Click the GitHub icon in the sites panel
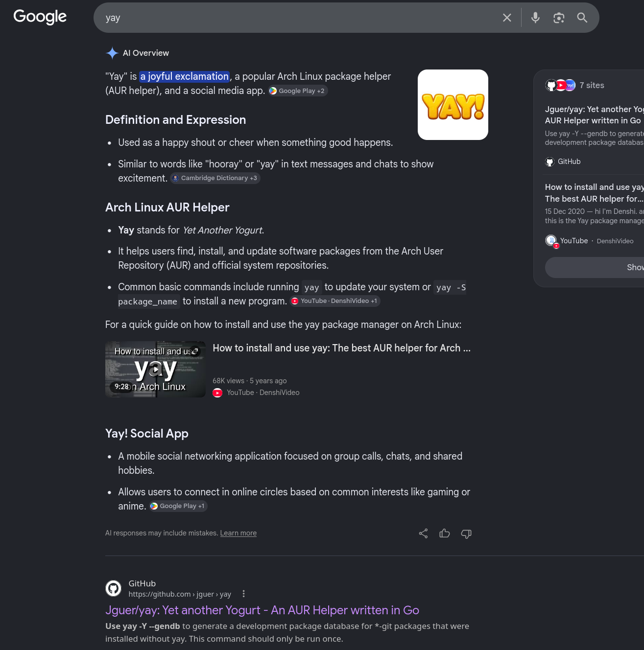Viewport: 644px width, 650px height. 550,162
